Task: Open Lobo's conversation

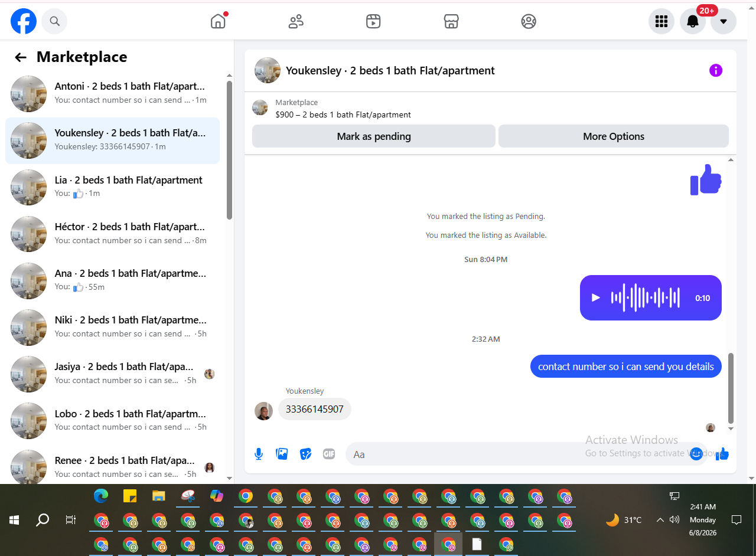Action: click(112, 420)
